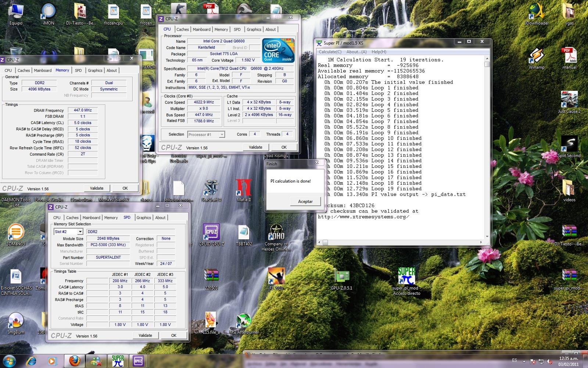Open About...(A) menu in Super PI

[x=356, y=52]
